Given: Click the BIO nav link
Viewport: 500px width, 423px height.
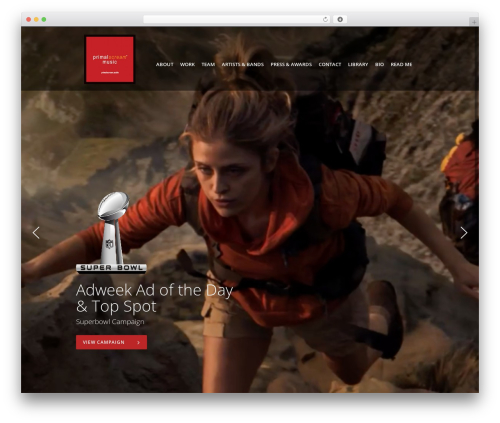Looking at the screenshot, I should pyautogui.click(x=379, y=64).
